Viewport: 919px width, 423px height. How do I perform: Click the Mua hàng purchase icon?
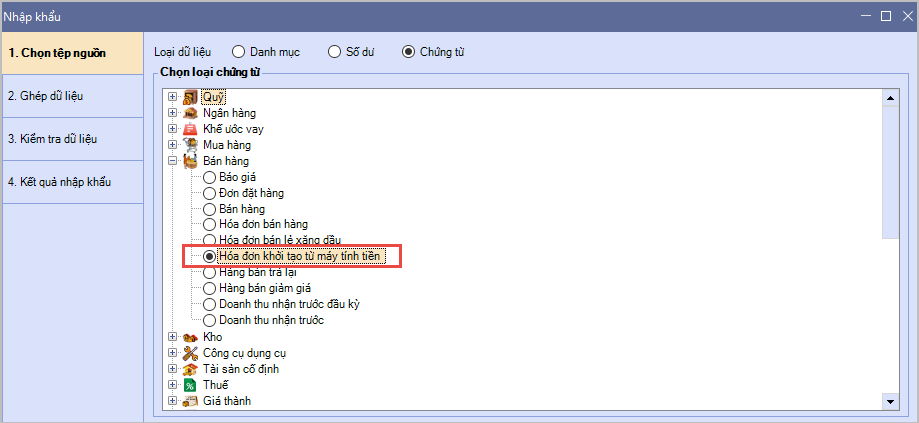coord(190,145)
